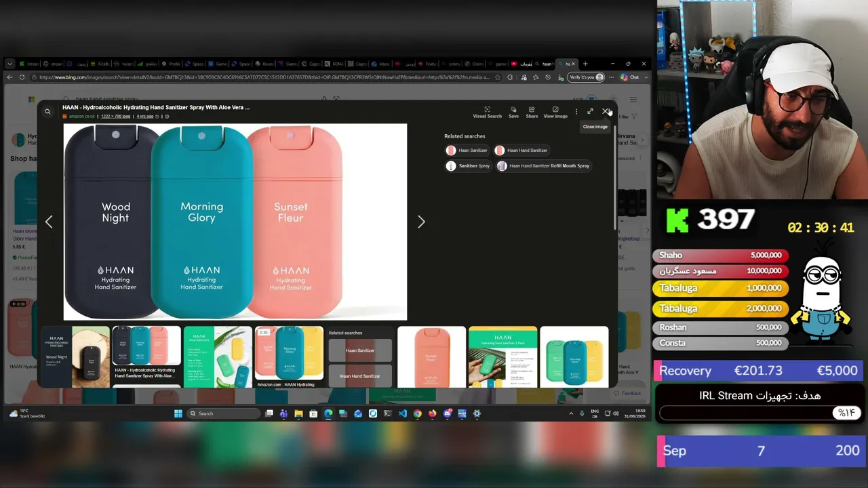This screenshot has height=488, width=868.
Task: Open Microsoft Teams from the taskbar
Action: coord(283,413)
